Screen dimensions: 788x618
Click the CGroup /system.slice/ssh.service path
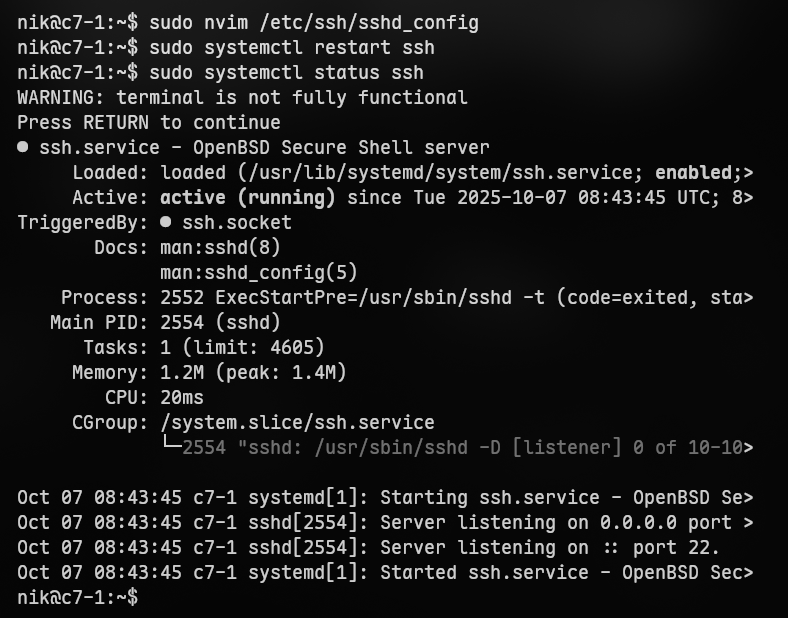tap(297, 422)
